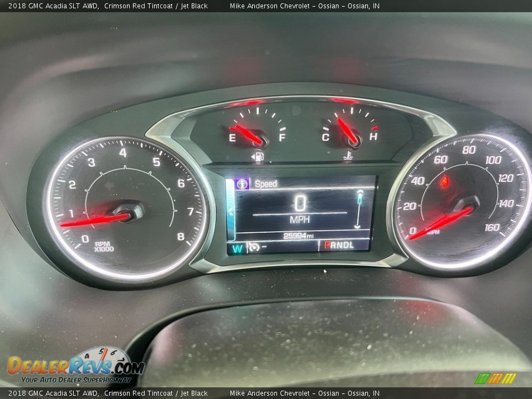The width and height of the screenshot is (532, 399).
Task: Click the fuel gauge needle hub
Action: point(261,140)
